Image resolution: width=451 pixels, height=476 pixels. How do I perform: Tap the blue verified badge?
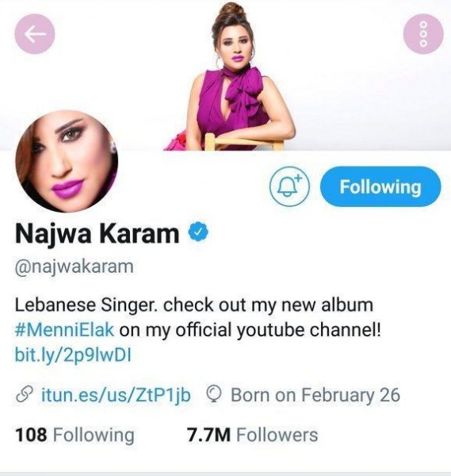click(198, 232)
